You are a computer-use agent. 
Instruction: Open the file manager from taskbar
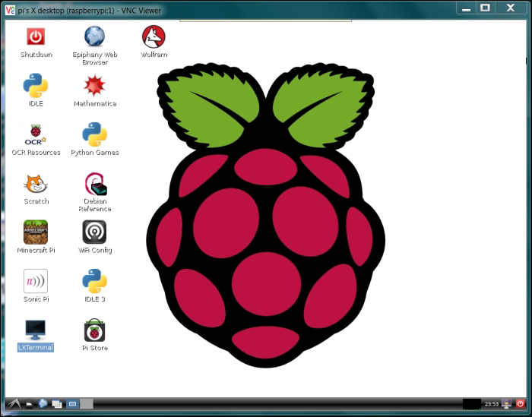tap(30, 404)
